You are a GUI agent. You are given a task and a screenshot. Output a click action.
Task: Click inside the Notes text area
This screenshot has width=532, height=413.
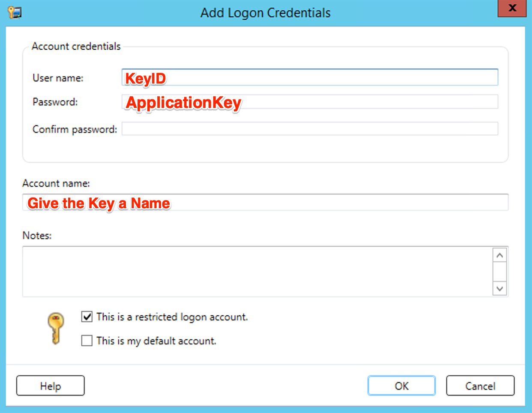[x=257, y=272]
